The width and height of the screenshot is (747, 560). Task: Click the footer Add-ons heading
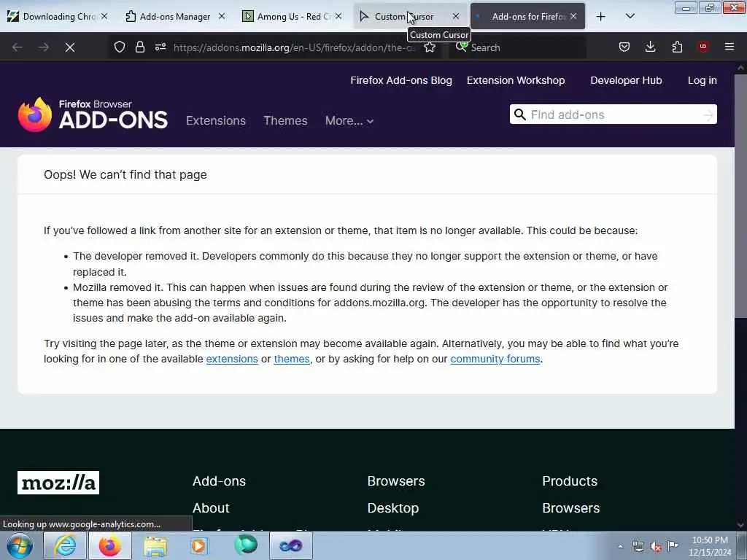pyautogui.click(x=219, y=481)
